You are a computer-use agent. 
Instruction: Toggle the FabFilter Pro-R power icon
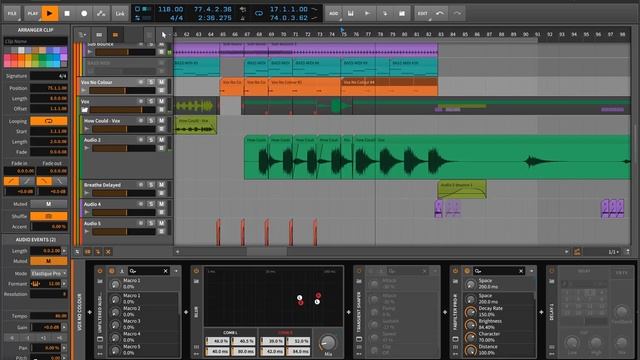[456, 271]
